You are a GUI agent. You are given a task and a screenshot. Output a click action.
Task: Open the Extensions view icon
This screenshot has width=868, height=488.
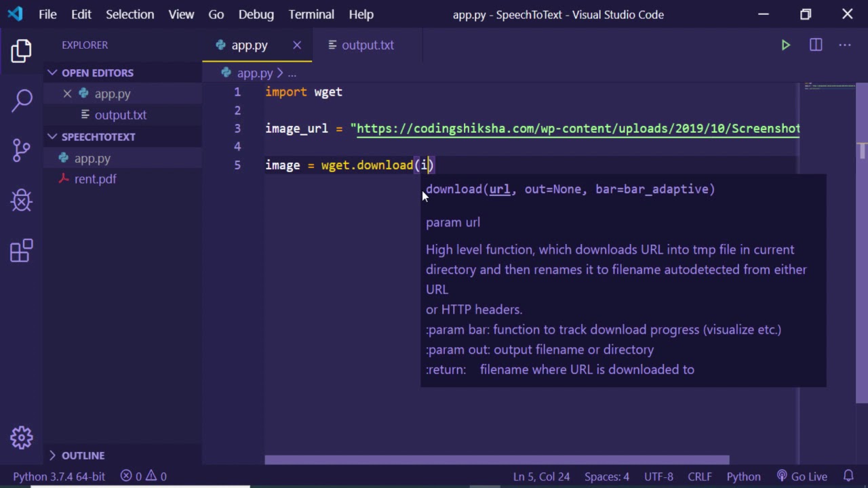pyautogui.click(x=22, y=251)
